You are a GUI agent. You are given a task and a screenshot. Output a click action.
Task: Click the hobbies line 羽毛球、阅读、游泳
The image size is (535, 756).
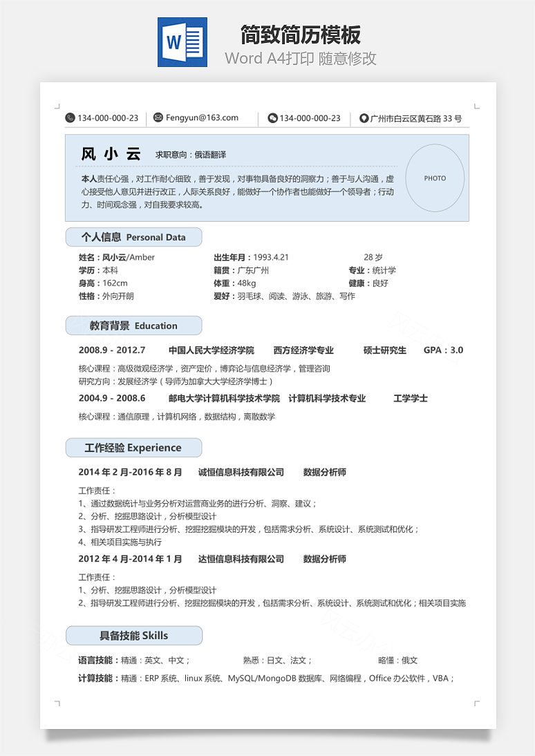[284, 296]
